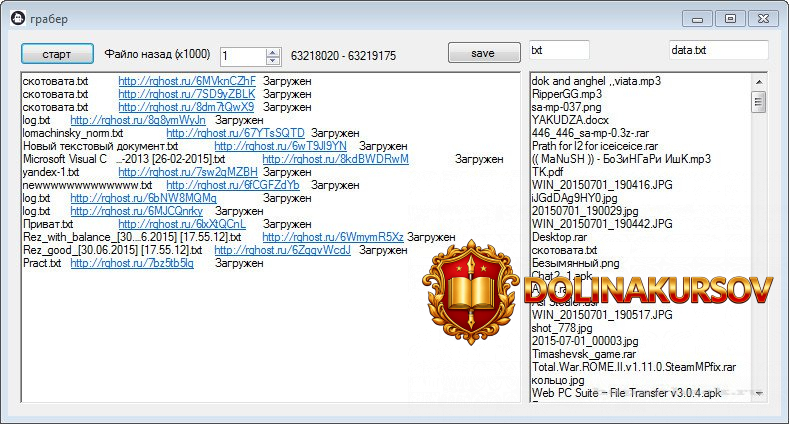Click scroll down arrow in file list
Screen dimensions: 789x424
tap(759, 393)
